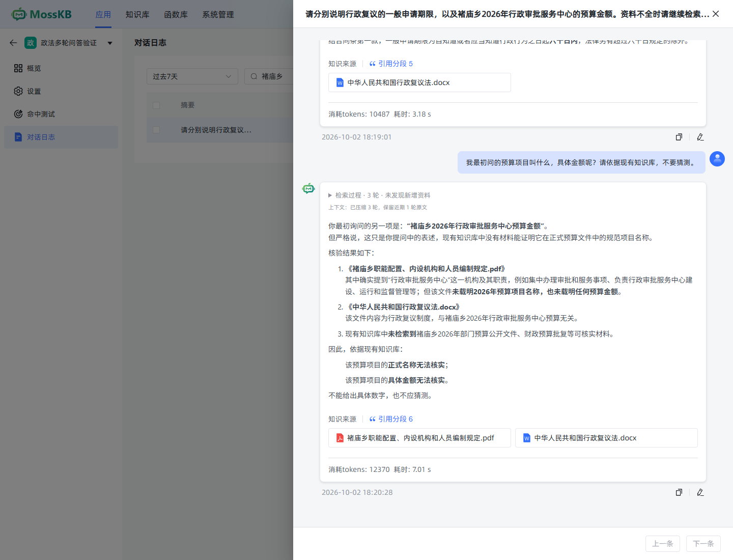This screenshot has width=733, height=560.
Task: Open the 引用分段 6 link
Action: pyautogui.click(x=396, y=419)
